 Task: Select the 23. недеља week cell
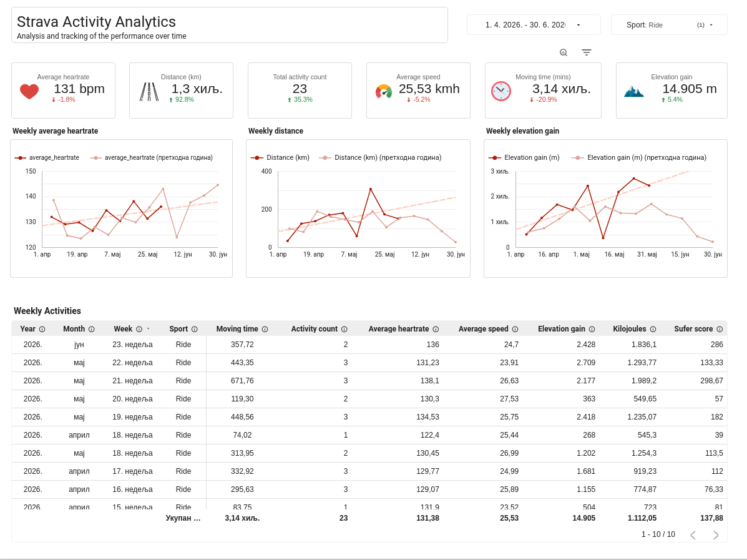pyautogui.click(x=132, y=345)
